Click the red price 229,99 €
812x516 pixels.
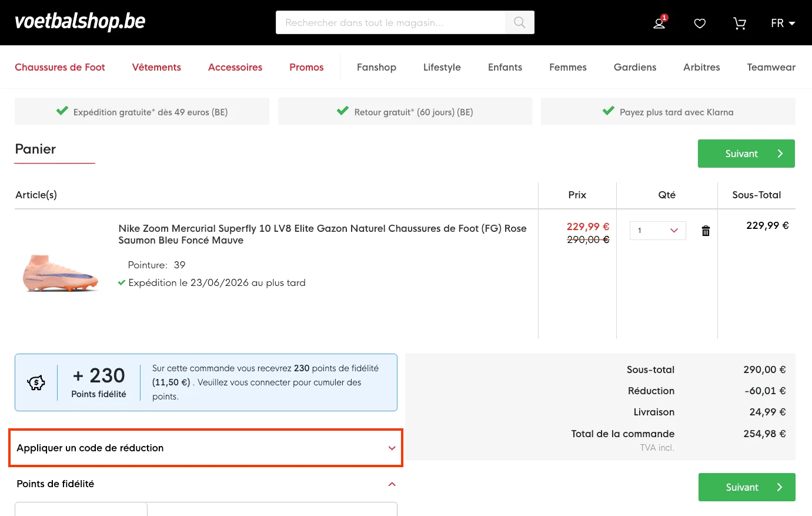pos(588,227)
